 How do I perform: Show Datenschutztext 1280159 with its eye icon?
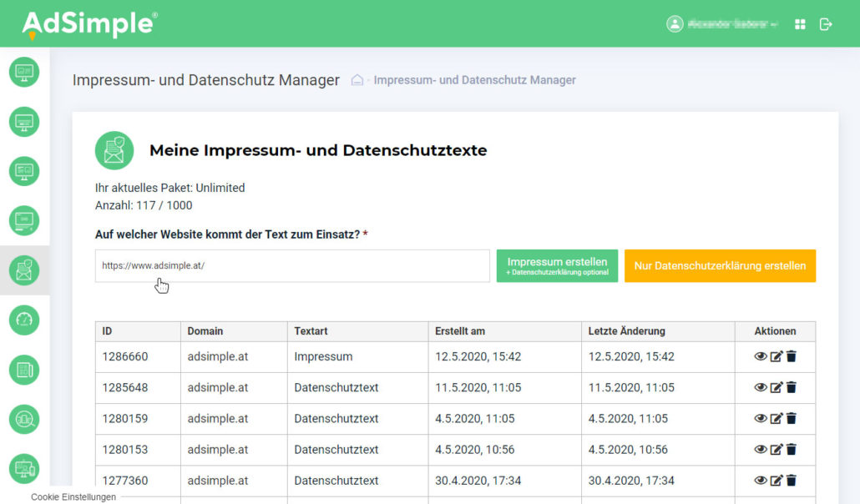tap(760, 418)
